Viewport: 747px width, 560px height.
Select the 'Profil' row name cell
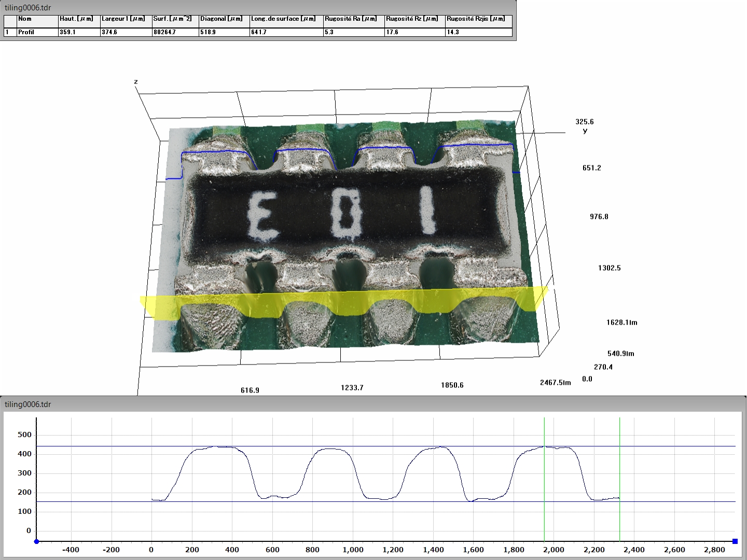(37, 32)
